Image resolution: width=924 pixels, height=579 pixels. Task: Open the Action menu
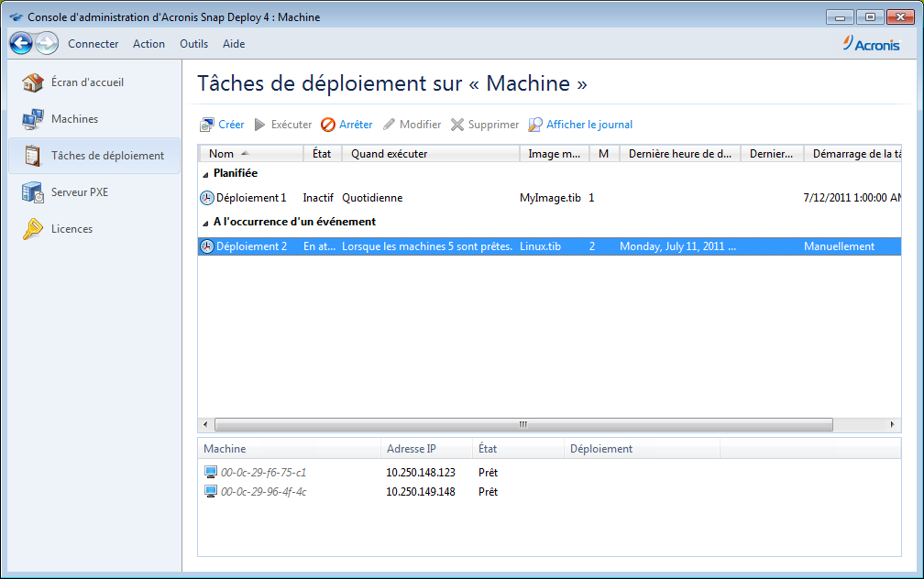tap(148, 43)
